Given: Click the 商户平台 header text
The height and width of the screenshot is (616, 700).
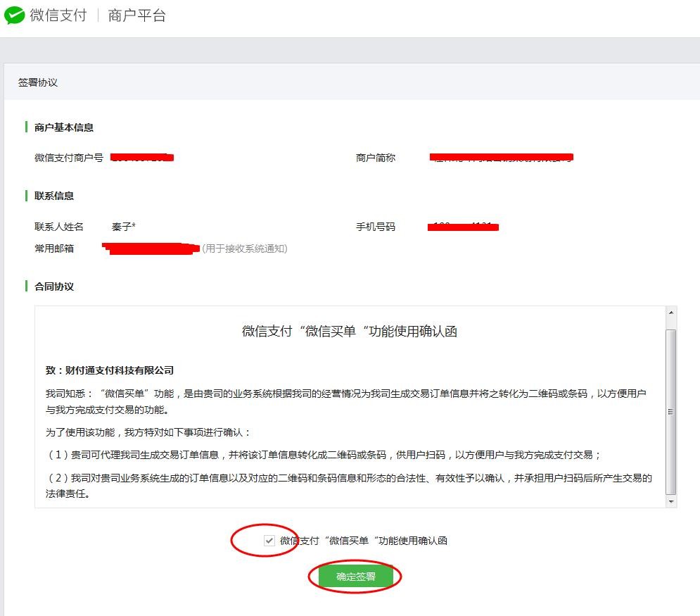Looking at the screenshot, I should point(136,15).
